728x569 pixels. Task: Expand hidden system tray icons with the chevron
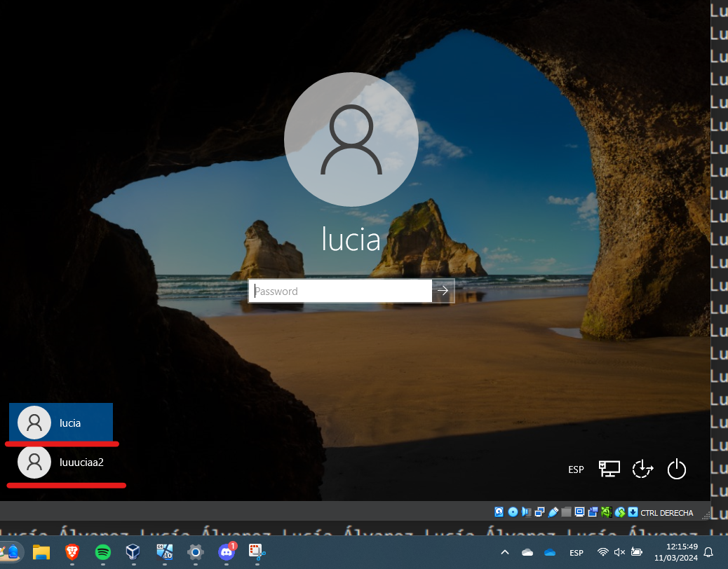[504, 552]
